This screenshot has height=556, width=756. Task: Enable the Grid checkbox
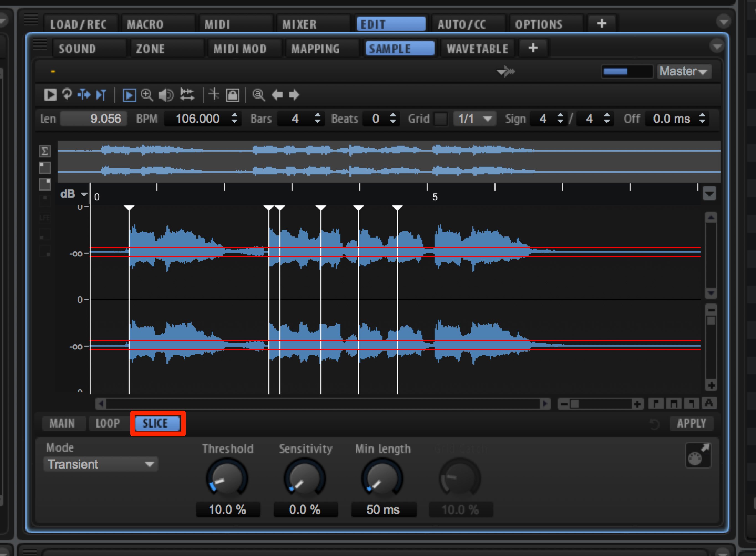pyautogui.click(x=441, y=119)
